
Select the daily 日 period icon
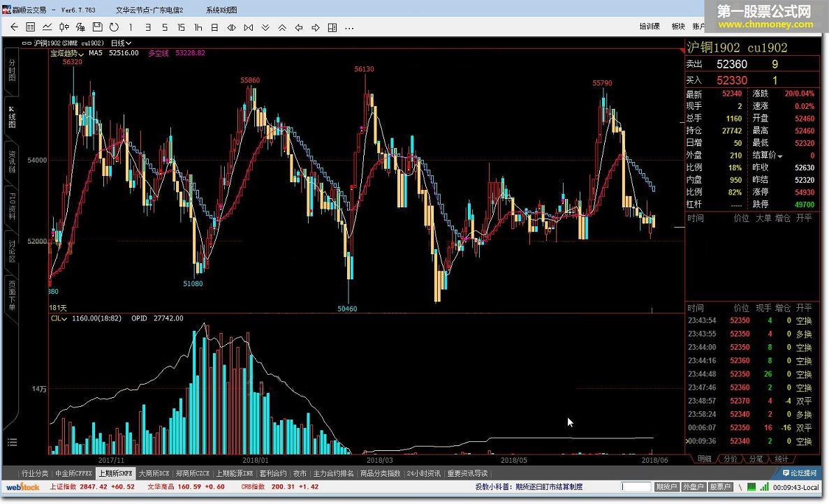coord(214,27)
